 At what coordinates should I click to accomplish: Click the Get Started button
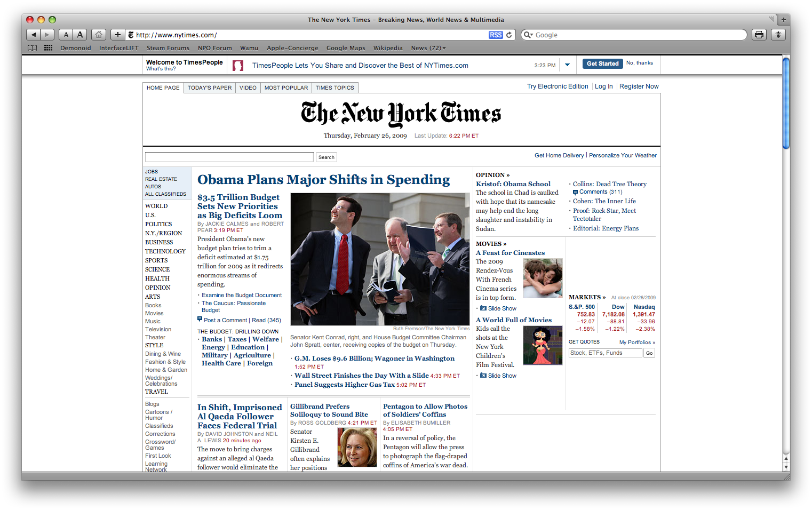(x=602, y=63)
